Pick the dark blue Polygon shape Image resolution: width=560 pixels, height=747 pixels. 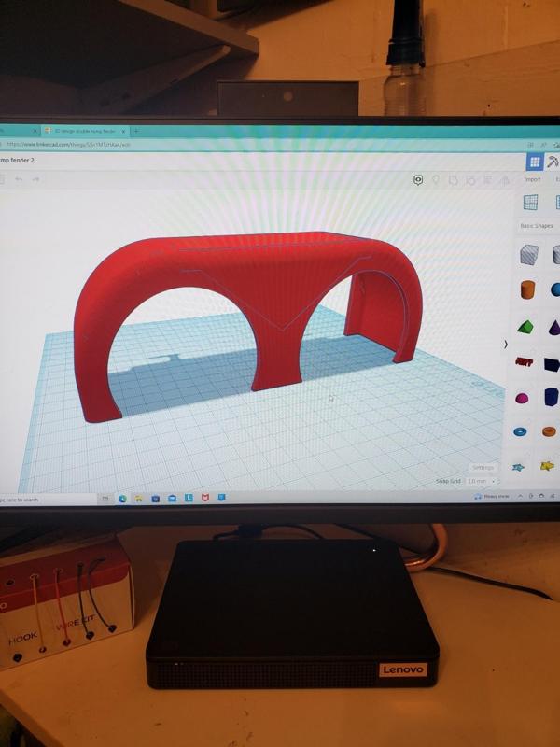[552, 397]
